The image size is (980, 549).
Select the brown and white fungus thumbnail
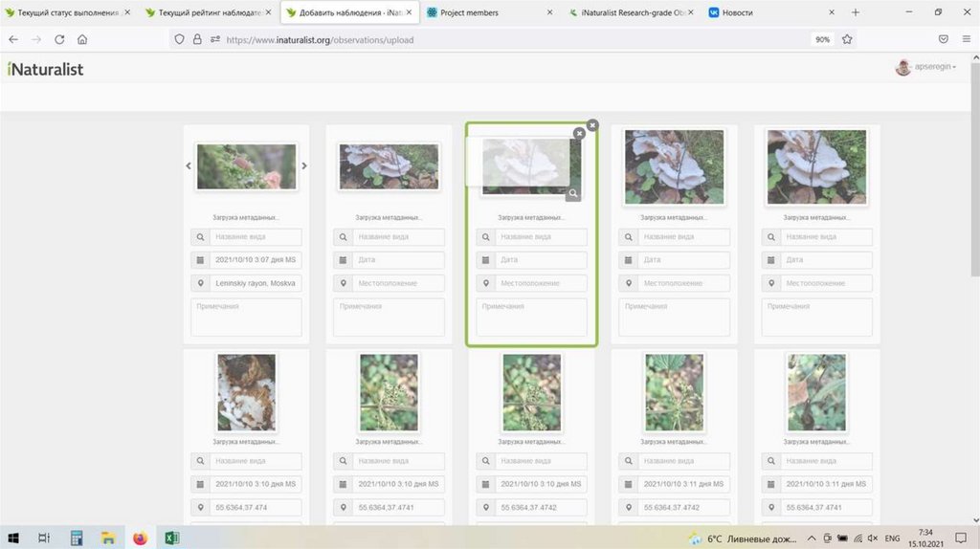(x=246, y=392)
